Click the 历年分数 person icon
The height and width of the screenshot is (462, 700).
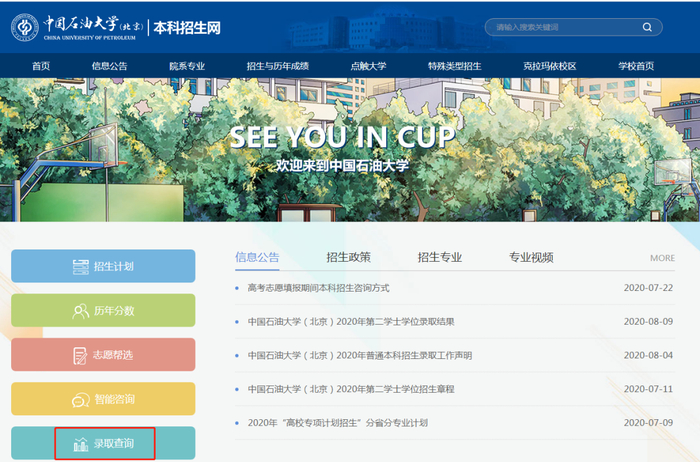(81, 311)
